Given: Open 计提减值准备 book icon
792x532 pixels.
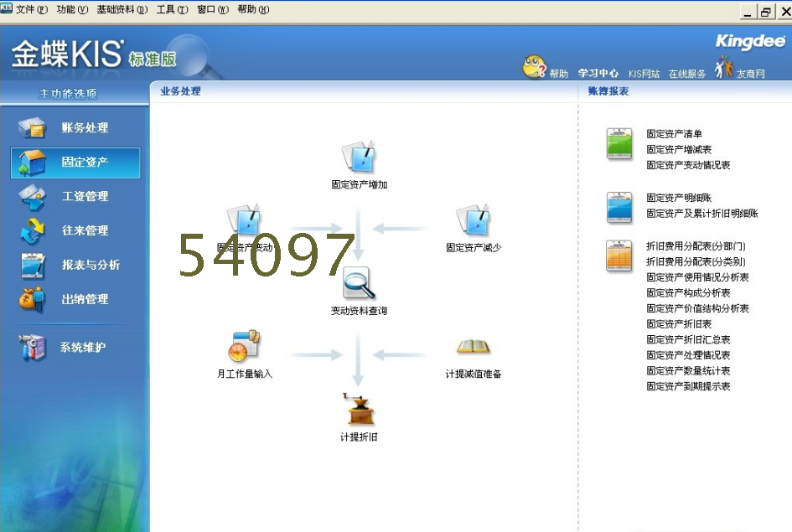Looking at the screenshot, I should [474, 346].
